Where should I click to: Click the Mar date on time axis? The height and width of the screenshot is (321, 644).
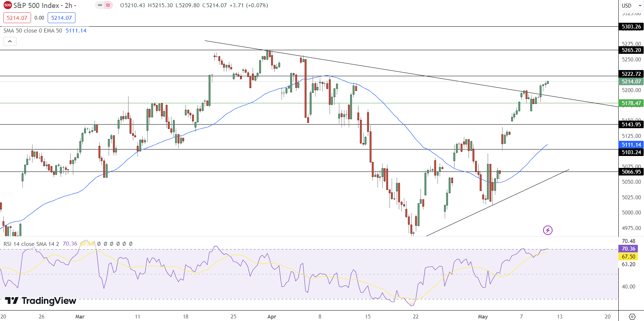pyautogui.click(x=80, y=317)
